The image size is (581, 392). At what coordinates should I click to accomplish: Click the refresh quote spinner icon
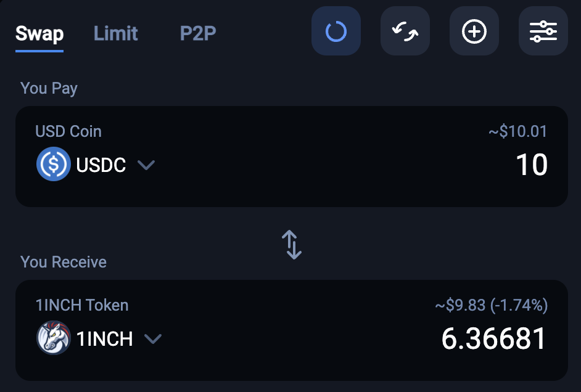tap(336, 31)
